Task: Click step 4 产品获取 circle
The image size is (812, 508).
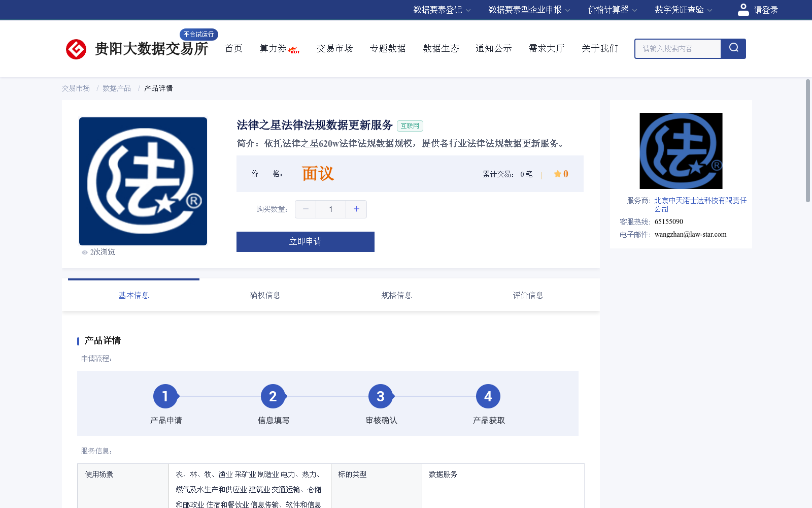Action: (488, 396)
